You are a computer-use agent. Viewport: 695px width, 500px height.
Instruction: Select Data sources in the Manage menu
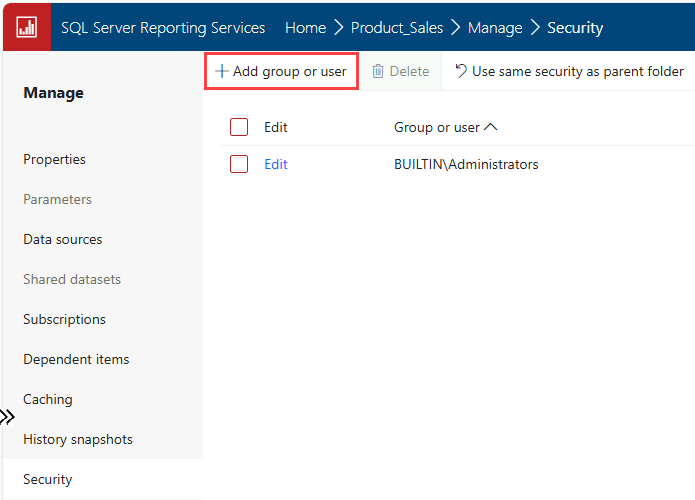(63, 239)
